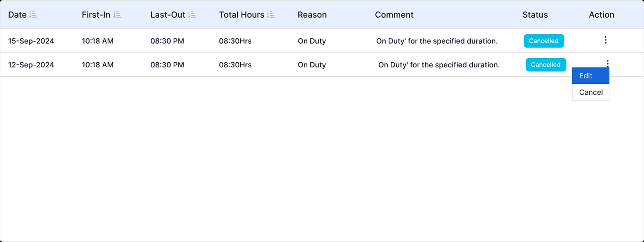Click the Reason column header
This screenshot has width=644, height=242.
click(x=312, y=15)
